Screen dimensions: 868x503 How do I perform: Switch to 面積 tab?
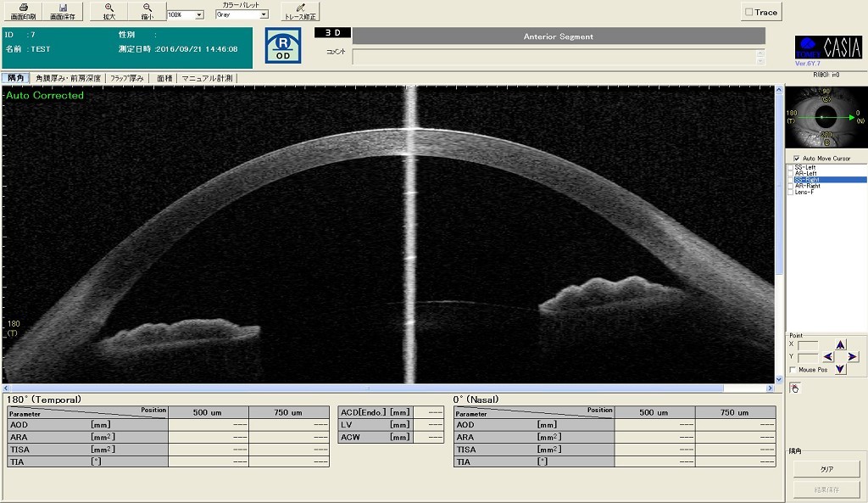pyautogui.click(x=164, y=78)
